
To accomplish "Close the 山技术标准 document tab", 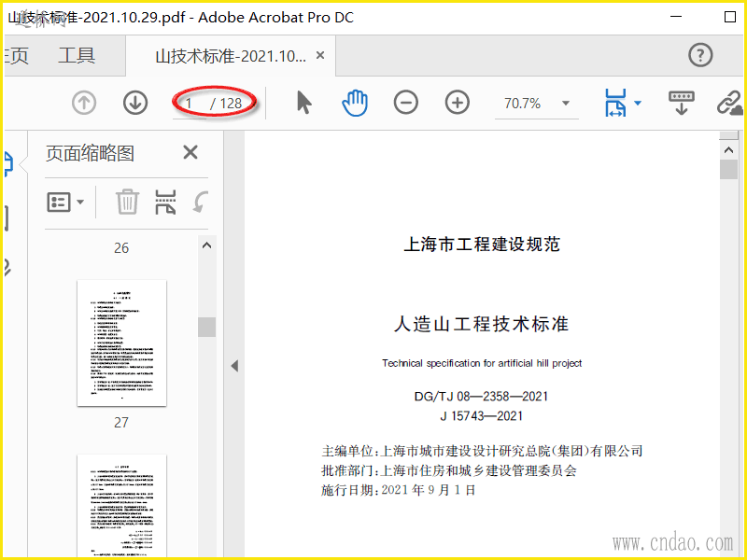I will (320, 56).
